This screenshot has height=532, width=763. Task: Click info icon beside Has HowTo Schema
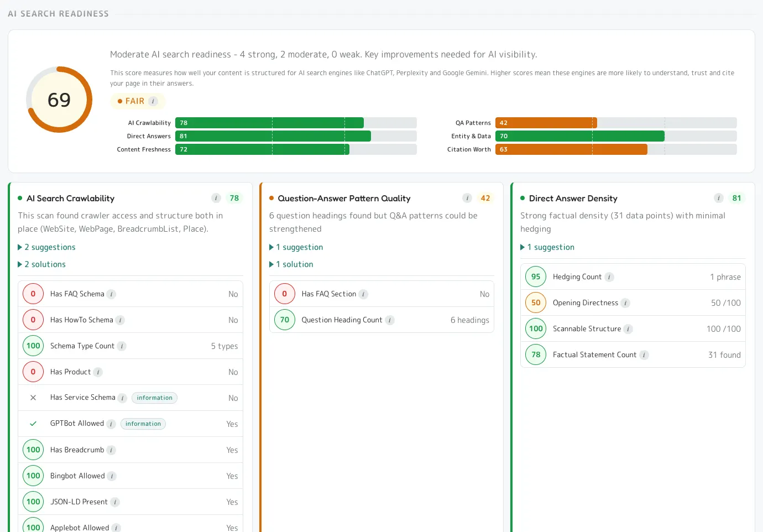[120, 320]
